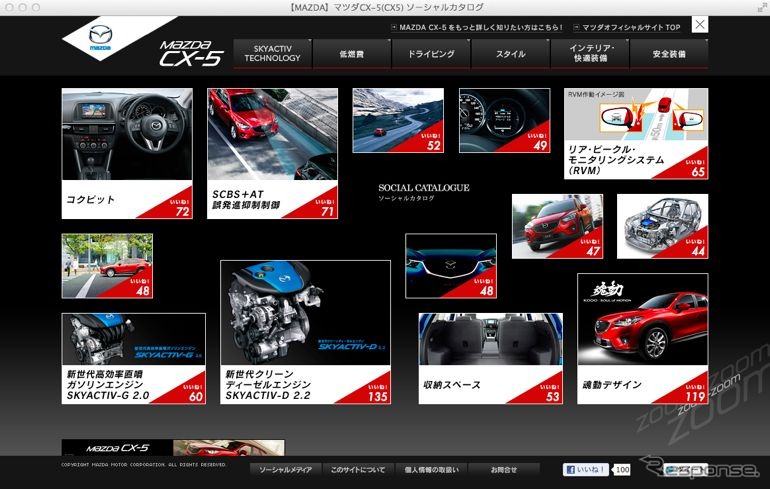
Task: Open the MAZDA CX-5 title logo
Action: pyautogui.click(x=191, y=54)
